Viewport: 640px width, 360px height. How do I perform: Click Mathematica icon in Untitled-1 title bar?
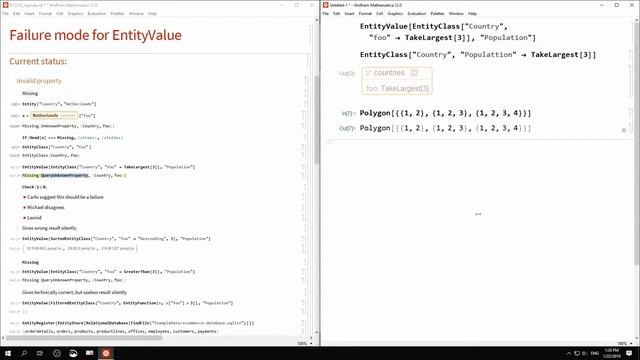(325, 5)
